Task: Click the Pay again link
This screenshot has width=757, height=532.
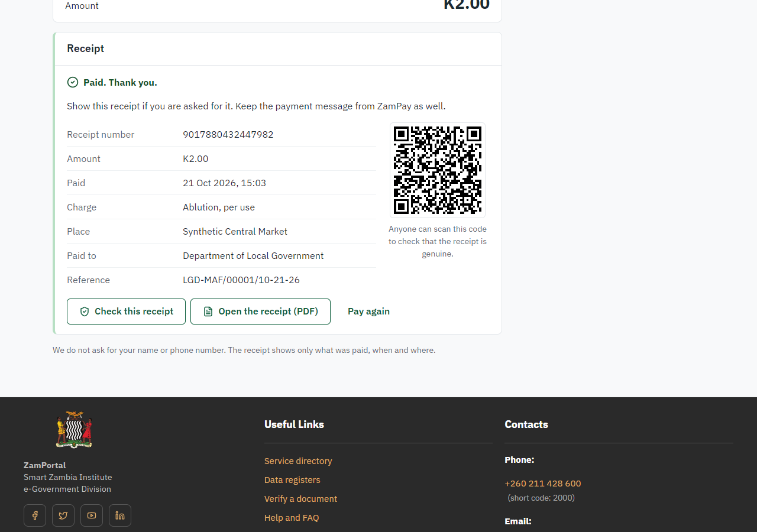Action: 368,312
